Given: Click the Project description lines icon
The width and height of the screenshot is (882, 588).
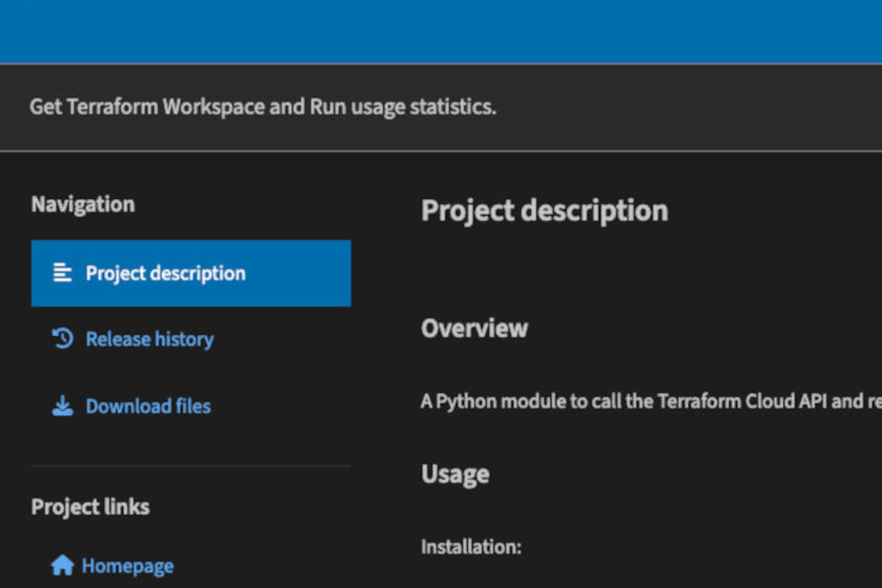Looking at the screenshot, I should 62,273.
